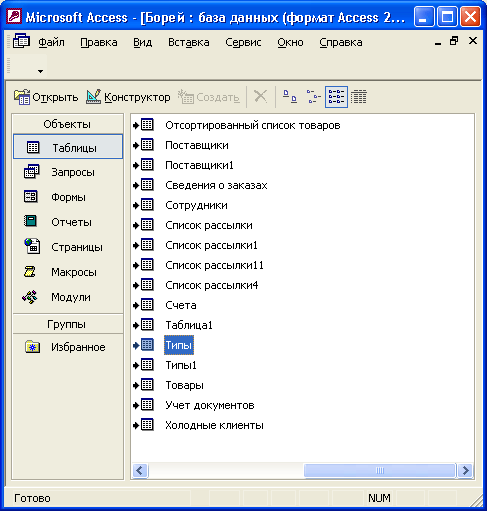The width and height of the screenshot is (487, 511).
Task: Select the List view icon
Action: 336,97
